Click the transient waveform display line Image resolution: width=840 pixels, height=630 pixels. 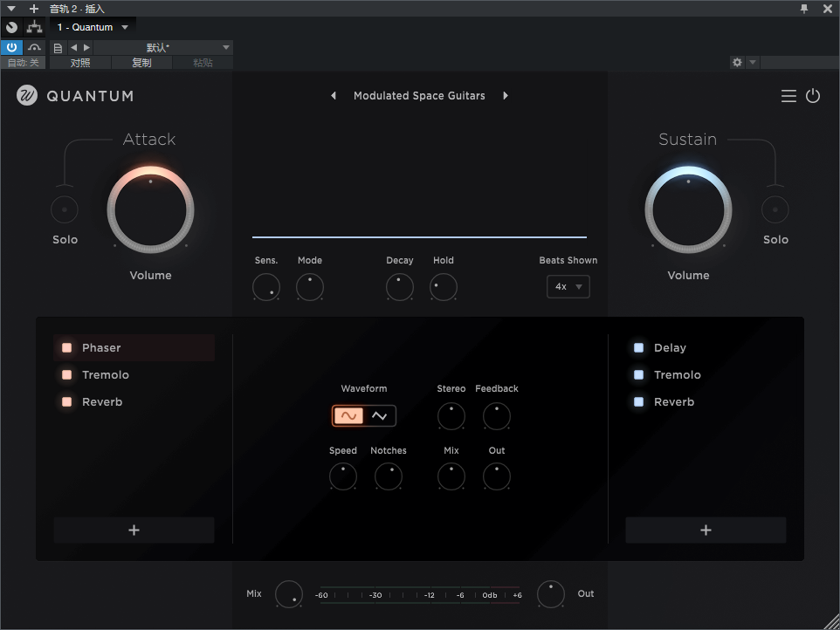point(419,236)
